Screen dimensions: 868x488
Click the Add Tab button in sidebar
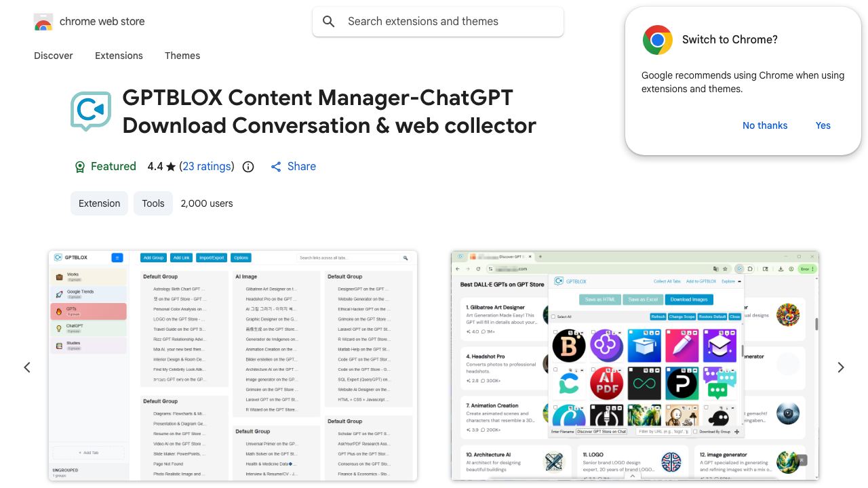[x=88, y=452]
